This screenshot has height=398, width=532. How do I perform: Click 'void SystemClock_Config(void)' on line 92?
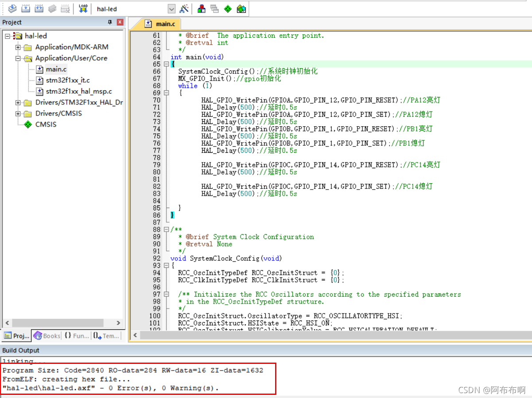tap(226, 258)
